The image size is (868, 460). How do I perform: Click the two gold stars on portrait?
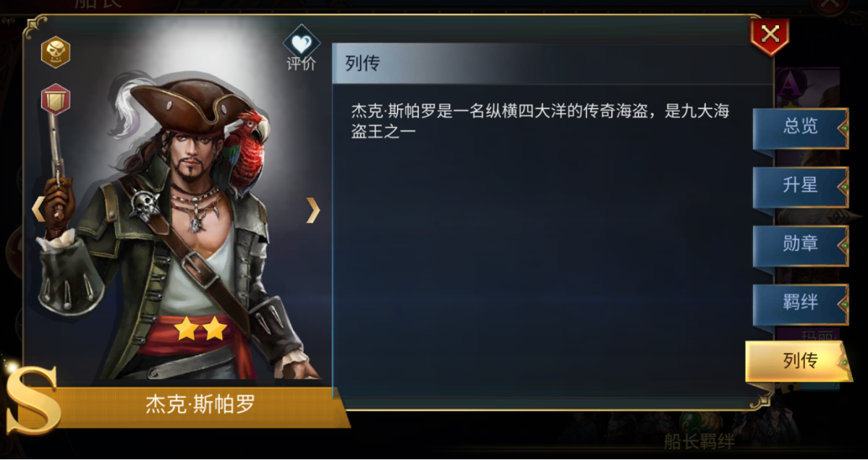(x=200, y=329)
